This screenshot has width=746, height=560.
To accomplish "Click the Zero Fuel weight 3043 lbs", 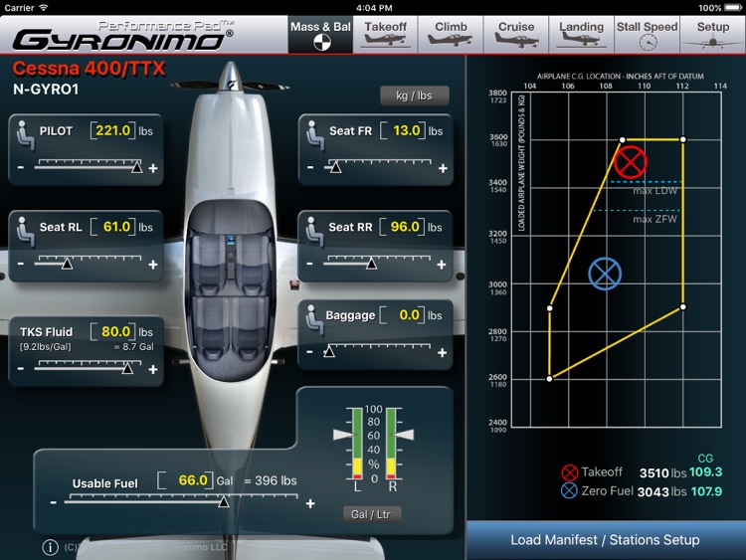I will click(661, 492).
